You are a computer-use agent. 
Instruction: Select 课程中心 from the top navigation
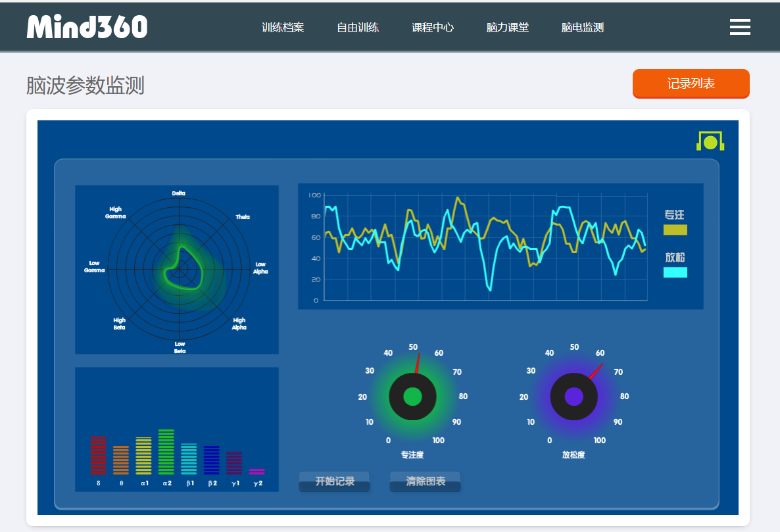click(x=433, y=28)
